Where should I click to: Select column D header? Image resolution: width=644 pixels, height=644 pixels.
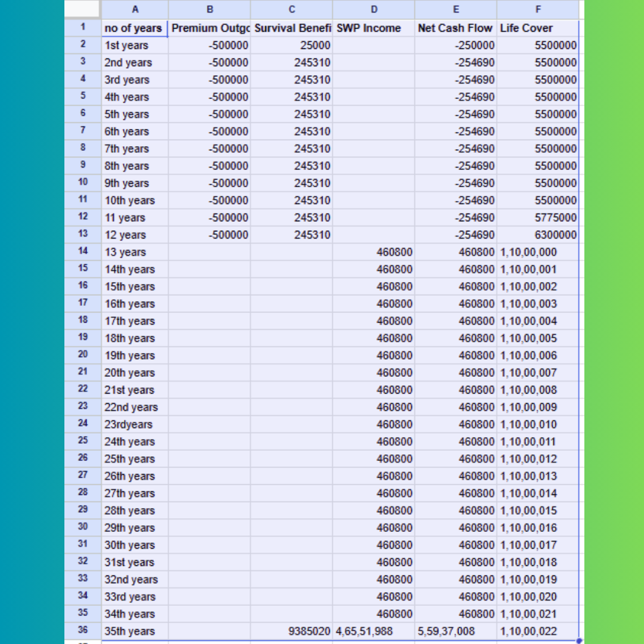pyautogui.click(x=374, y=10)
